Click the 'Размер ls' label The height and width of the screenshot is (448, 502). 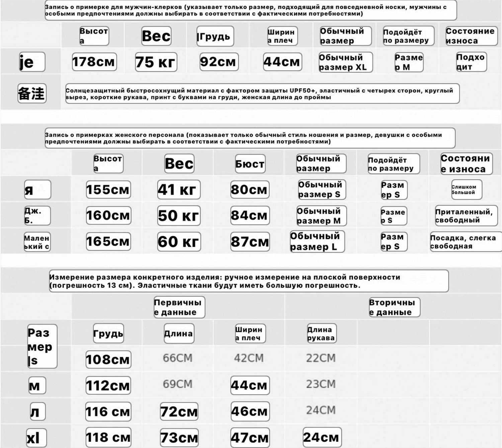tap(42, 347)
